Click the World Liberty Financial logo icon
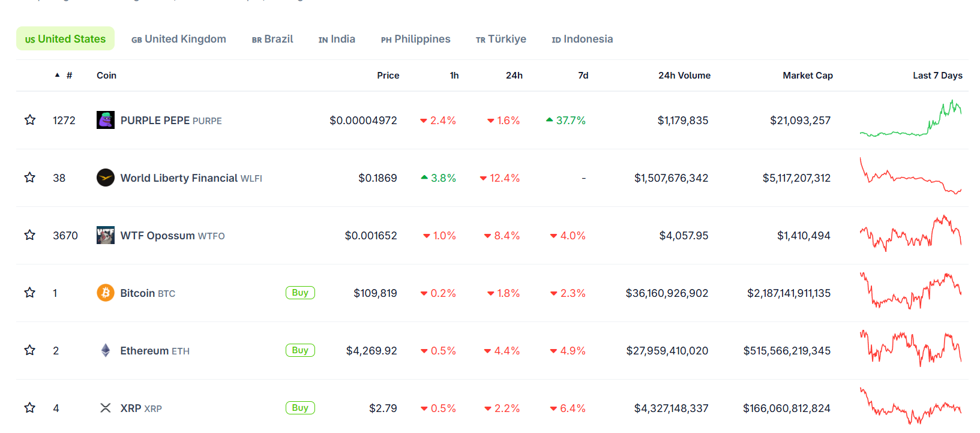This screenshot has height=433, width=980. [x=106, y=178]
